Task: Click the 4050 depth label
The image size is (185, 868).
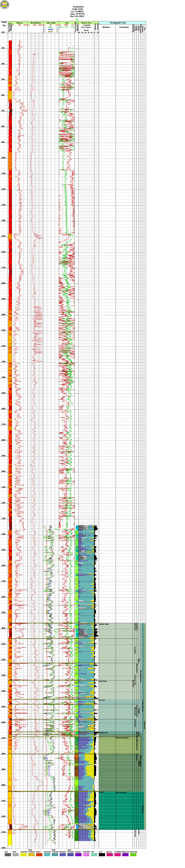Action: point(3,628)
